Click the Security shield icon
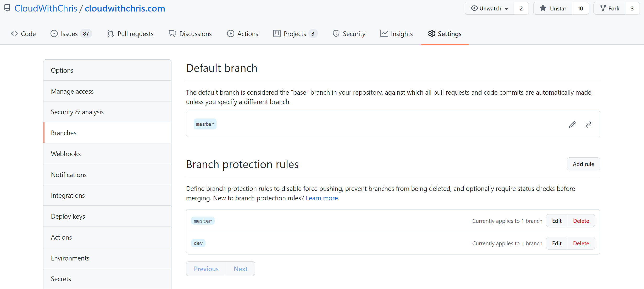Viewport: 644px width, 289px height. click(x=336, y=33)
